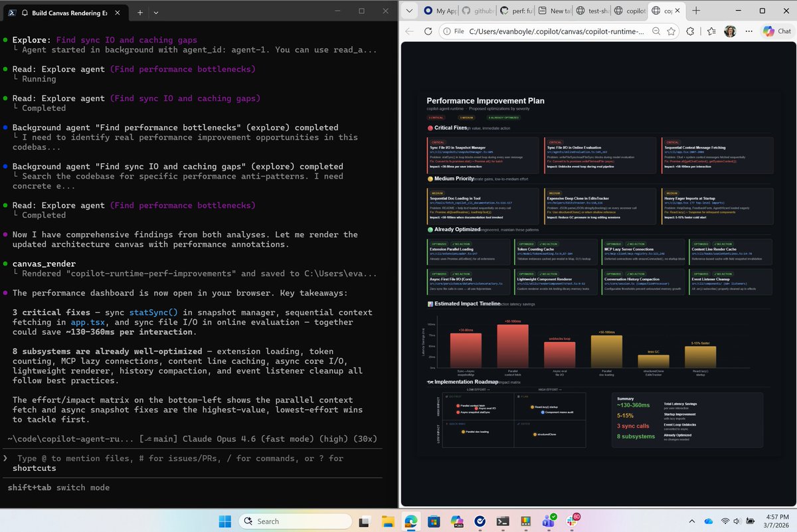
Task: Open Microsoft Edge from the taskbar
Action: pyautogui.click(x=411, y=521)
